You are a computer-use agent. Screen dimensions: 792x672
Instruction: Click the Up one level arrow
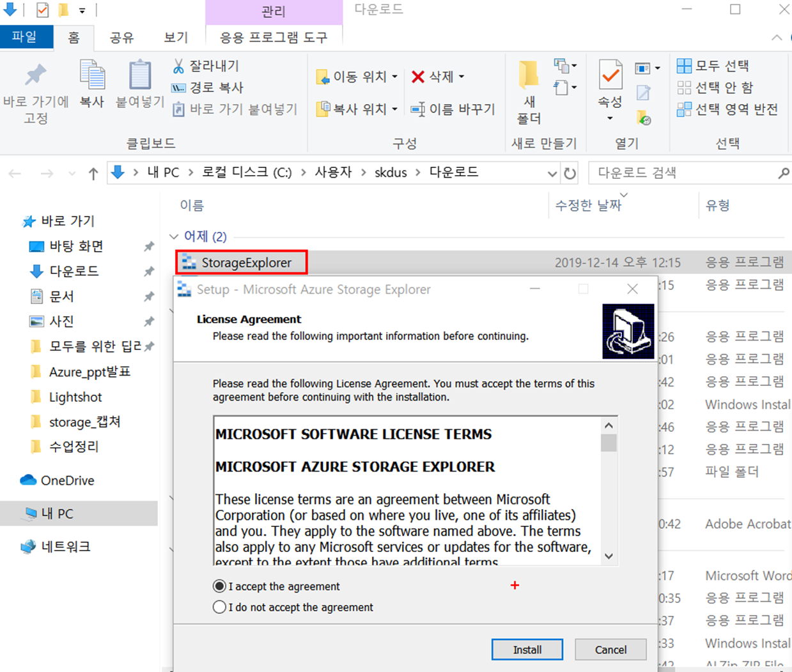93,173
